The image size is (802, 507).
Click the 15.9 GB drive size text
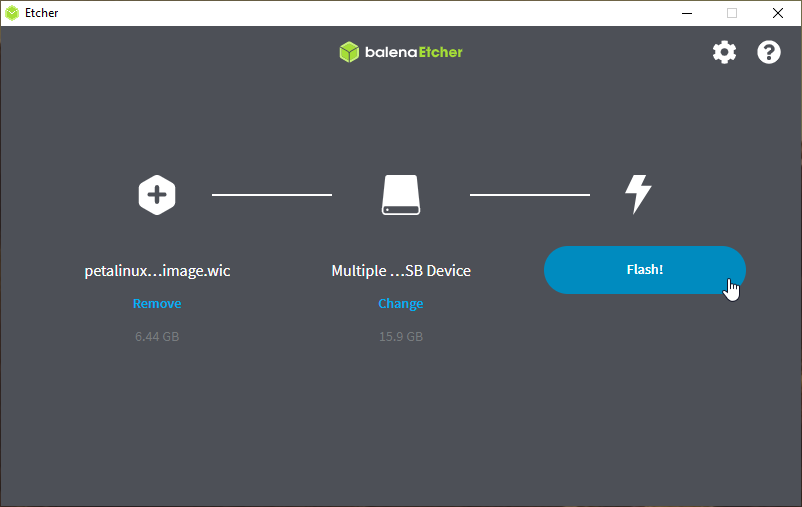click(x=401, y=337)
